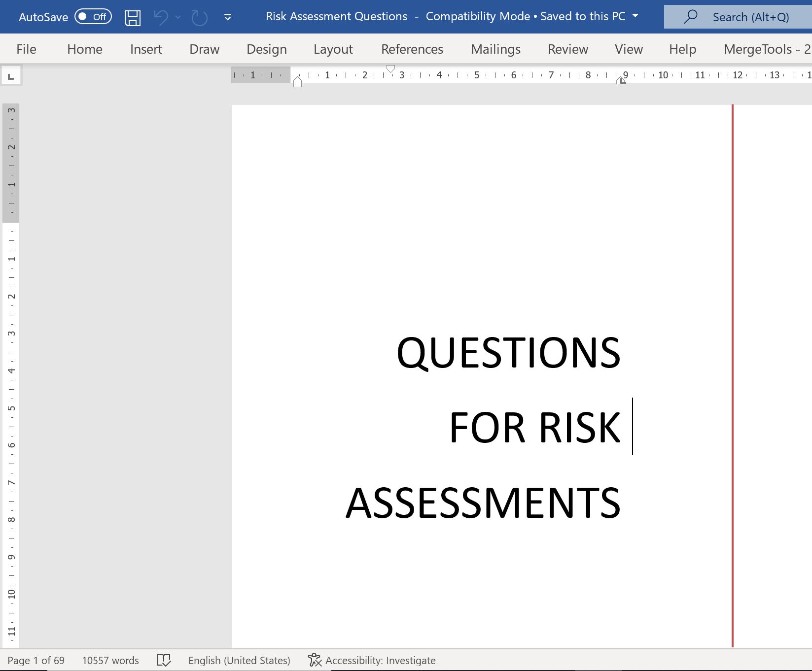
Task: Click the first line indent ruler marker
Action: [390, 68]
